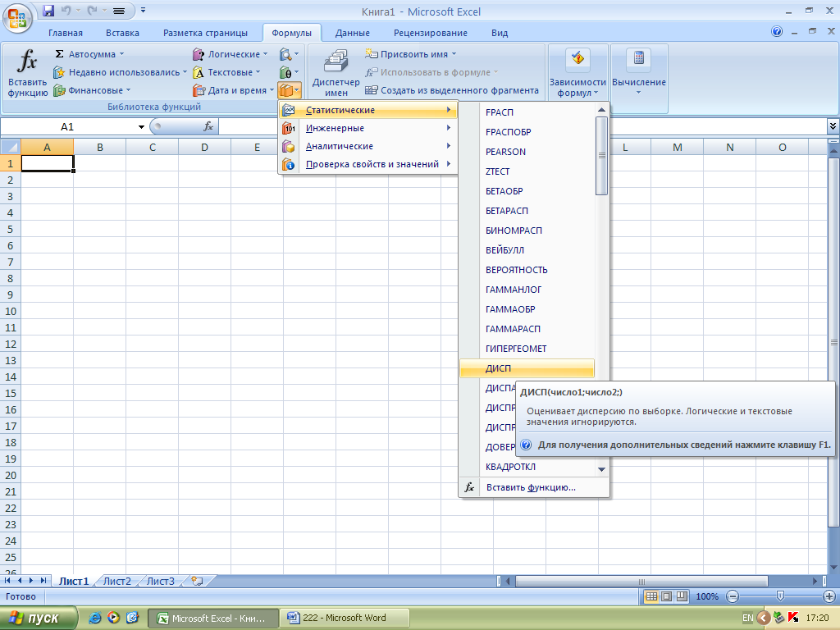
Task: Click the Name Box showing A1
Action: pyautogui.click(x=67, y=127)
